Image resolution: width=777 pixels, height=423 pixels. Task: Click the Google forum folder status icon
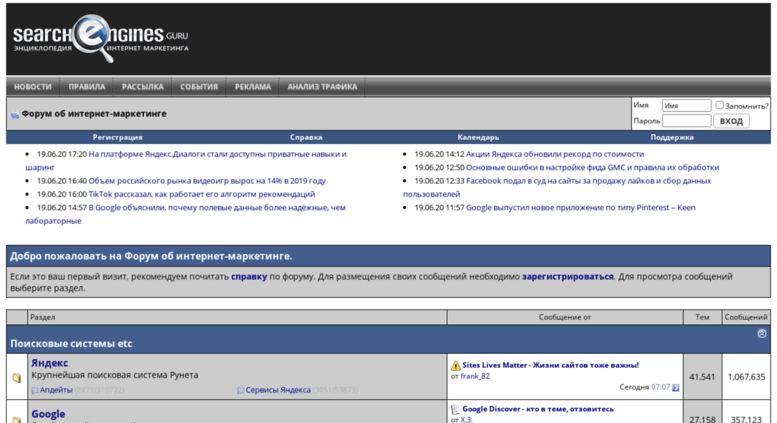pos(16,420)
